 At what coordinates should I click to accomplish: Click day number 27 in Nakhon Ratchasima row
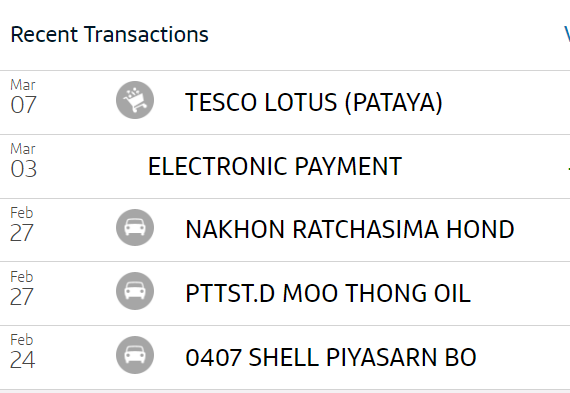(21, 233)
